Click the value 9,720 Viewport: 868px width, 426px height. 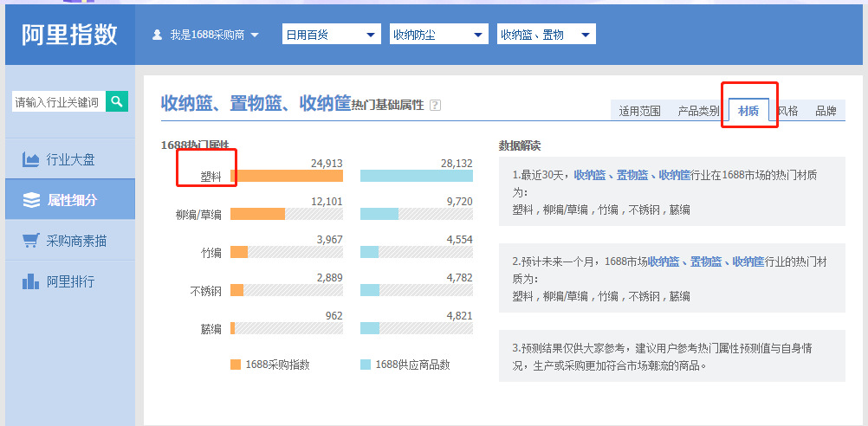coord(459,202)
